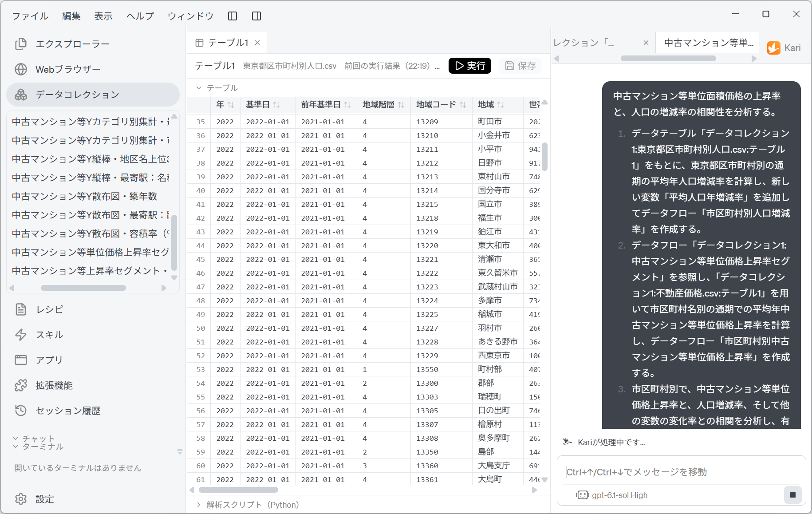Image resolution: width=812 pixels, height=514 pixels.
Task: Open the エクスプローラー sidebar icon
Action: (x=21, y=44)
